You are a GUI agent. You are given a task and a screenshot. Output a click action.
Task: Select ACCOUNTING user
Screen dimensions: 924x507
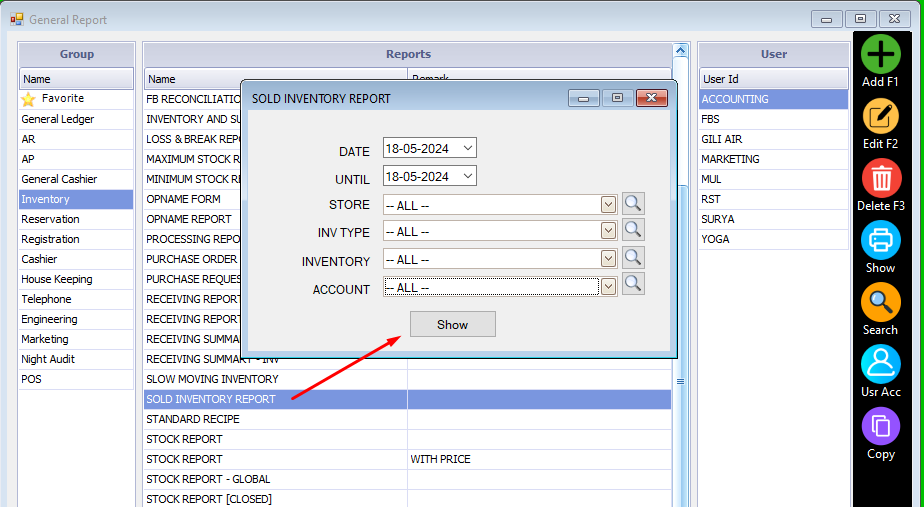(x=773, y=99)
